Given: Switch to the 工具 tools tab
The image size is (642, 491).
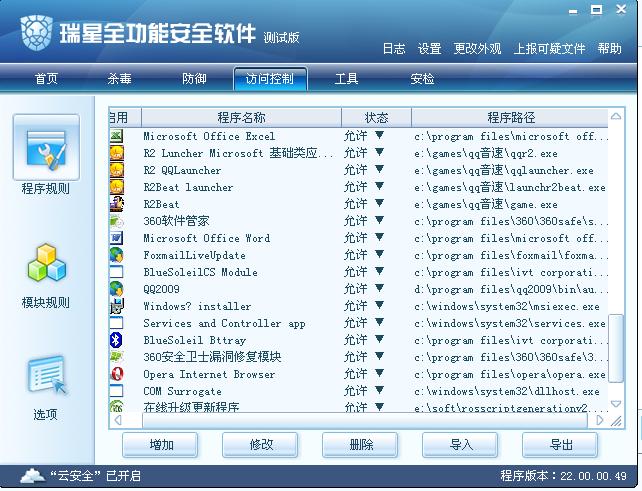Looking at the screenshot, I should pos(346,79).
